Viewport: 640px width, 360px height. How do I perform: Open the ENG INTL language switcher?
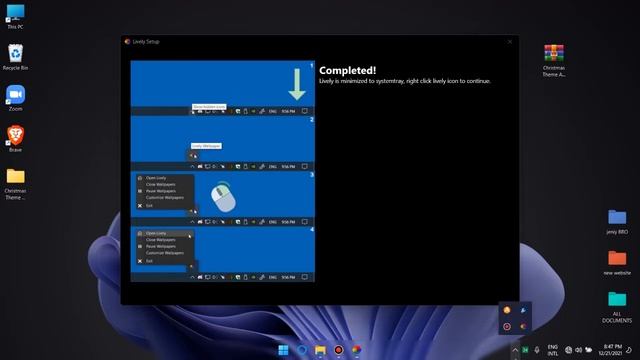click(x=553, y=350)
